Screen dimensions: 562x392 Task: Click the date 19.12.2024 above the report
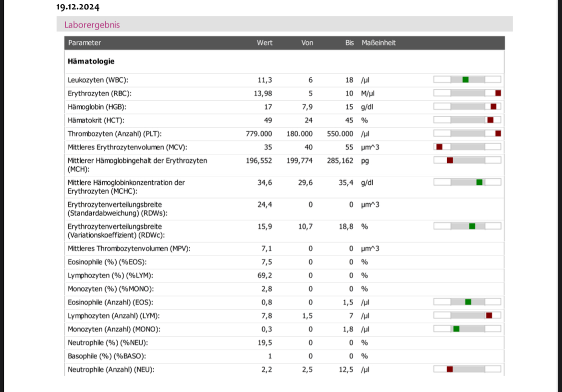(x=78, y=7)
